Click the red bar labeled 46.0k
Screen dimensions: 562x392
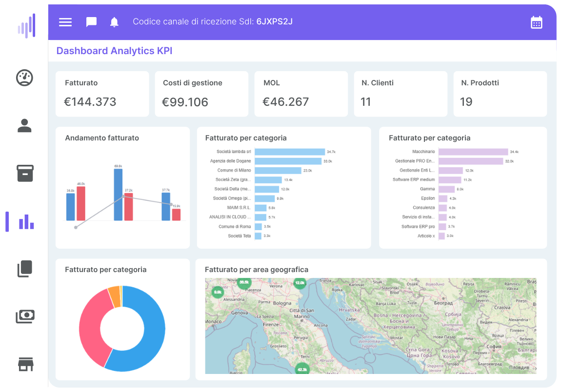coord(81,203)
